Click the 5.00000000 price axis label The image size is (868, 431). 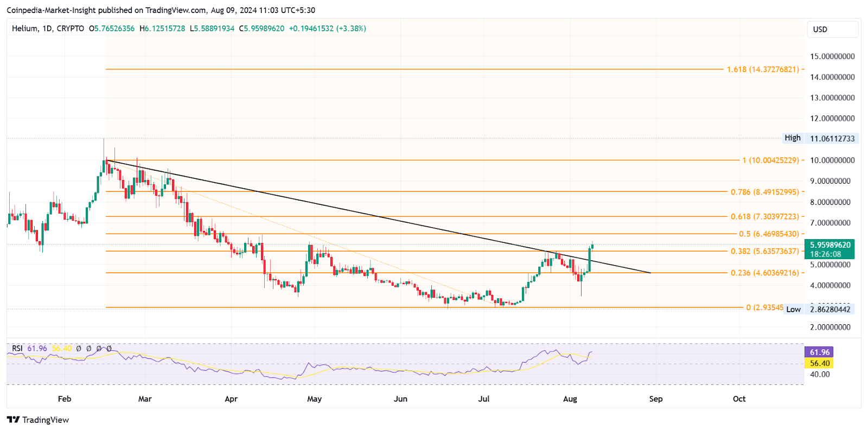tap(831, 265)
